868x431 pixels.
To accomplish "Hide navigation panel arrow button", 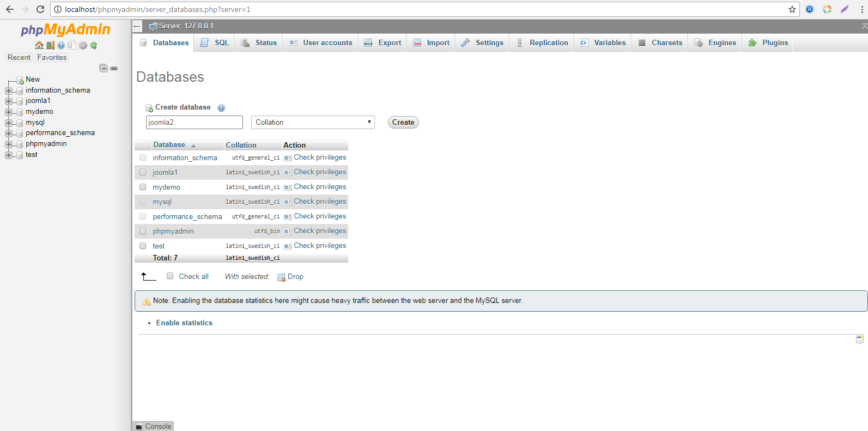I will coord(137,26).
